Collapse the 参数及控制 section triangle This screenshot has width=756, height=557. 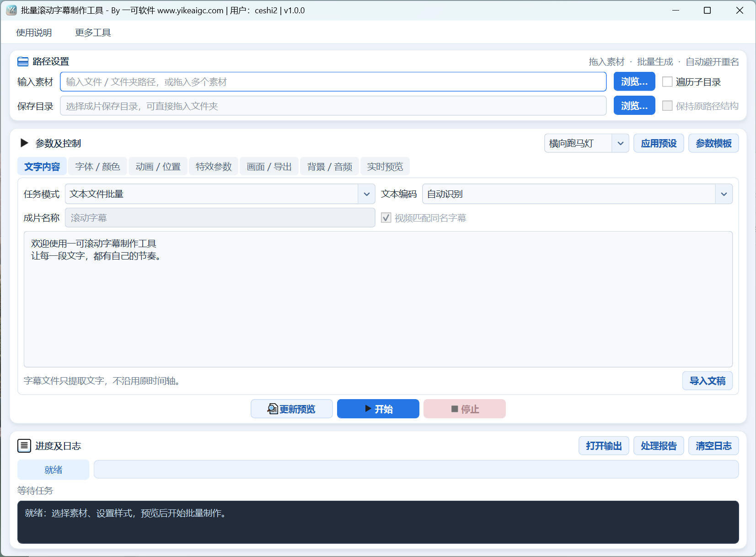click(25, 143)
